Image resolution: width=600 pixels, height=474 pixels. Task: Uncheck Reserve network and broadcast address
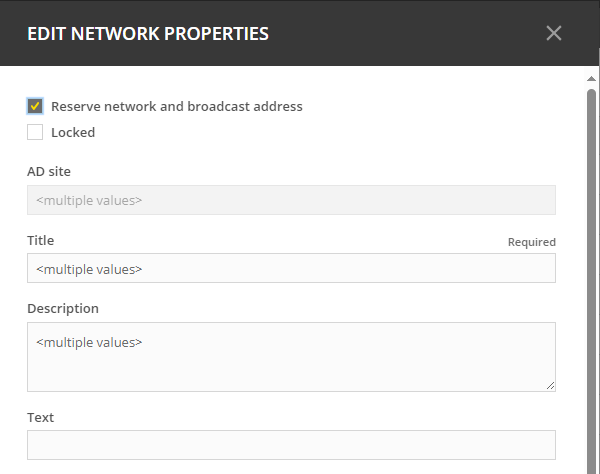35,106
